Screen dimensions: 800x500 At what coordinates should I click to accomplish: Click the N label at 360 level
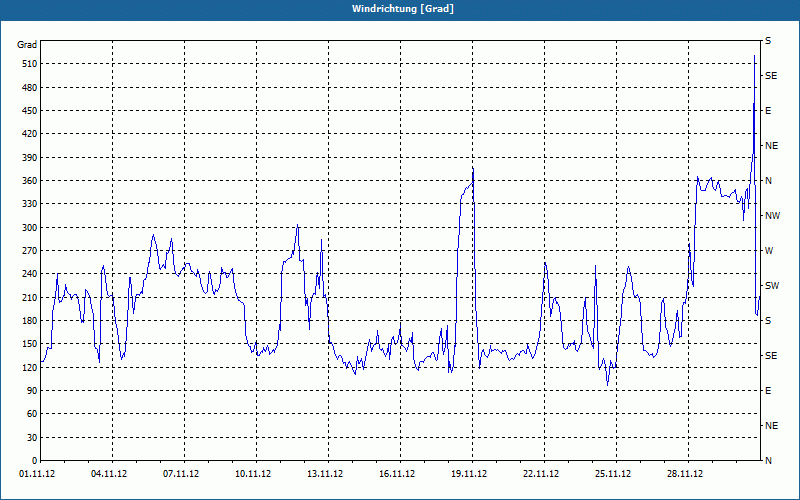click(x=769, y=181)
